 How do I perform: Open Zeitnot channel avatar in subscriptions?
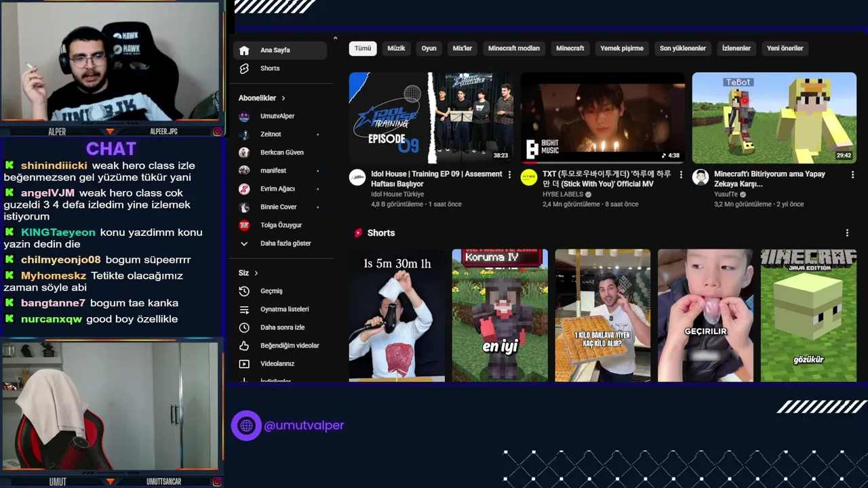[244, 134]
